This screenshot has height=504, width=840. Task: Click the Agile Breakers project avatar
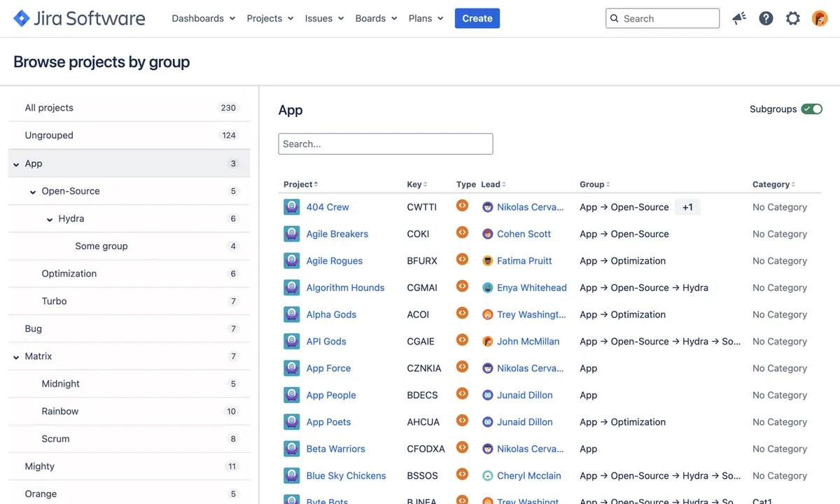[292, 234]
